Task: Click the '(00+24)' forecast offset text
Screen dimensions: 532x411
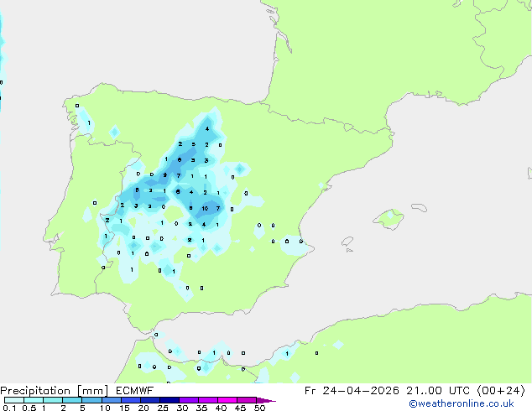Action: pos(501,391)
